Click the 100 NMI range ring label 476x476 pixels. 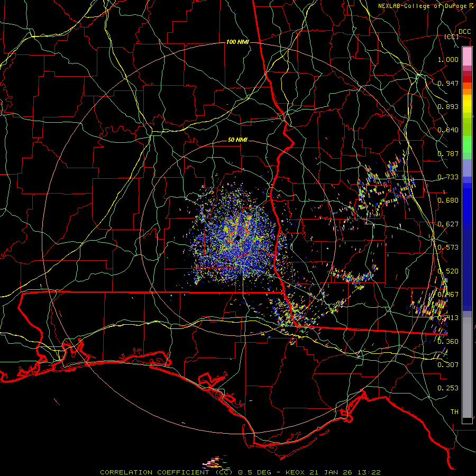[237, 42]
